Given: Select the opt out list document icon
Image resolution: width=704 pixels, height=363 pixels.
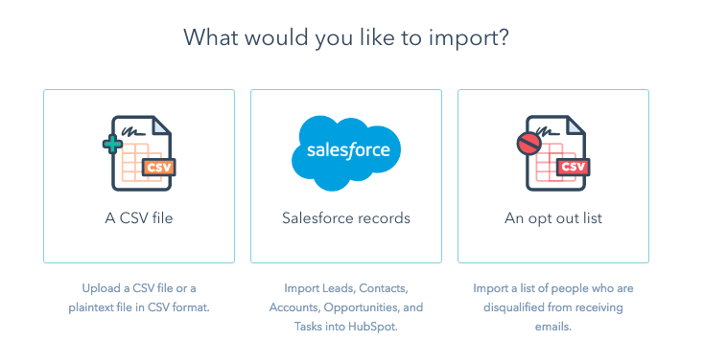Looking at the screenshot, I should coord(553,153).
